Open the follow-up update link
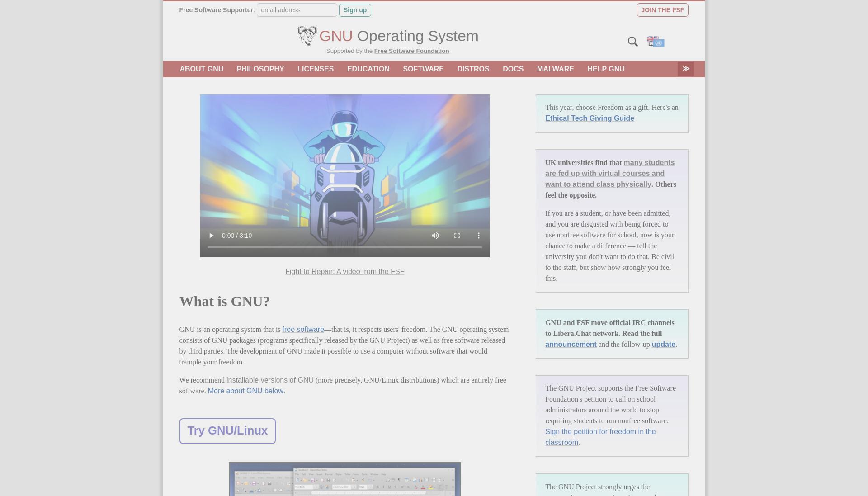868x496 pixels. (x=663, y=345)
